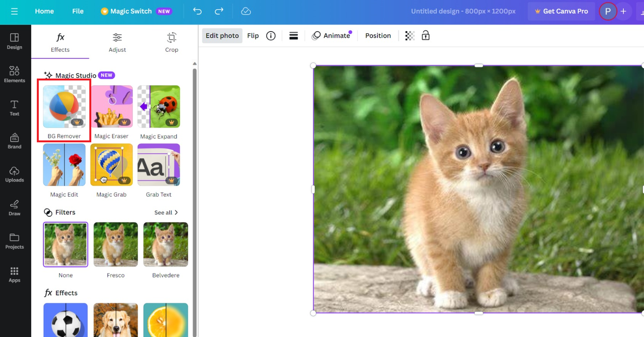Click the NEW badge beside Magic Studio
644x337 pixels.
(x=106, y=75)
